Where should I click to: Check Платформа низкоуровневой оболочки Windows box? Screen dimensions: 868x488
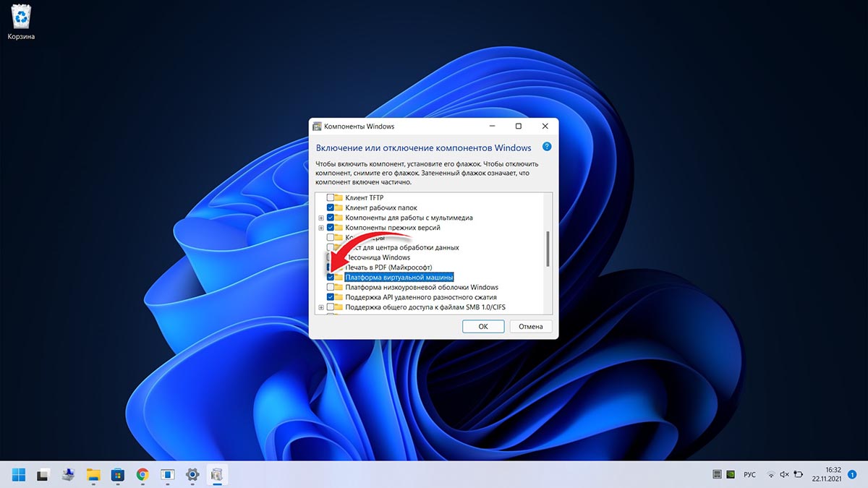(331, 288)
